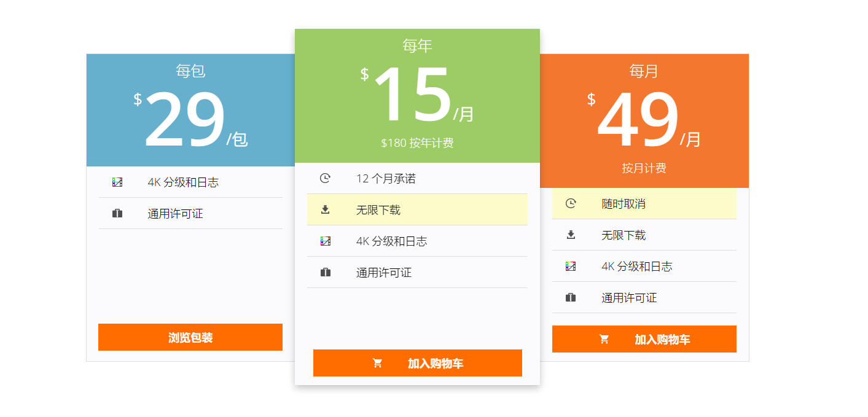Click the briefcase license icon in per-pack plan

click(x=117, y=214)
